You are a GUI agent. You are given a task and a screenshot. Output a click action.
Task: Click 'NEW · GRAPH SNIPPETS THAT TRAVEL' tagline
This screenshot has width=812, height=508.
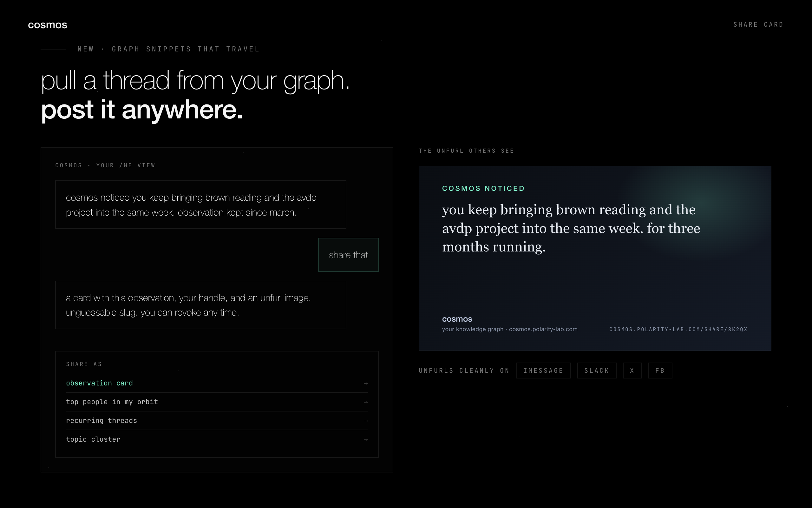pyautogui.click(x=168, y=49)
